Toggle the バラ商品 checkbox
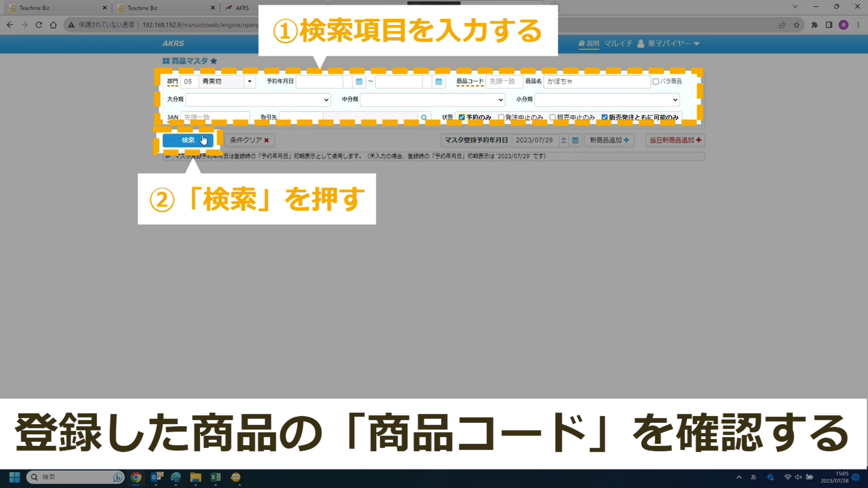The height and width of the screenshot is (488, 868). [x=656, y=81]
